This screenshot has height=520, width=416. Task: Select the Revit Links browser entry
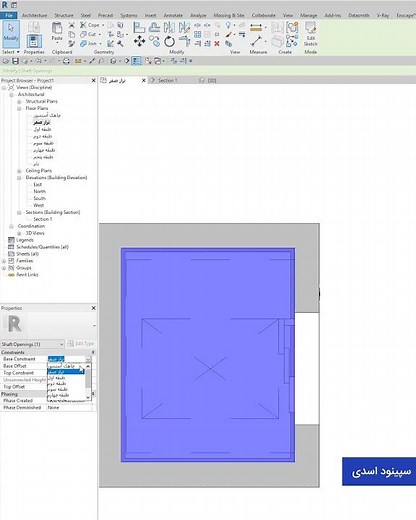click(27, 275)
